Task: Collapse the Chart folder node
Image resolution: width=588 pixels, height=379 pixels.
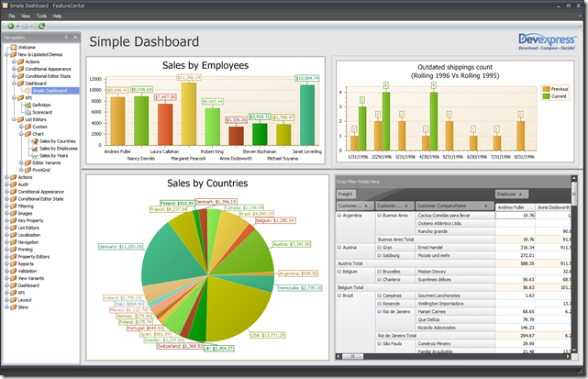Action: pyautogui.click(x=21, y=134)
